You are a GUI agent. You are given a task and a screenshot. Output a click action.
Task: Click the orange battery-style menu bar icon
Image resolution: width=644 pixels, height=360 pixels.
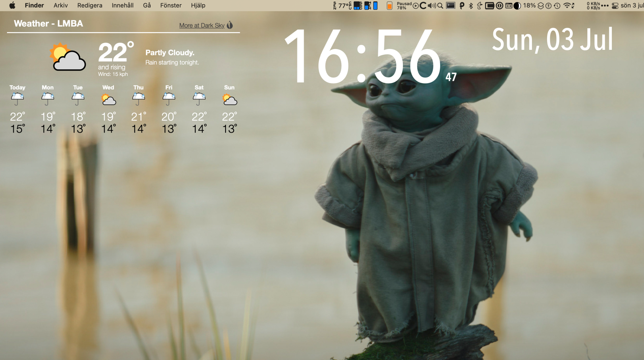(389, 6)
